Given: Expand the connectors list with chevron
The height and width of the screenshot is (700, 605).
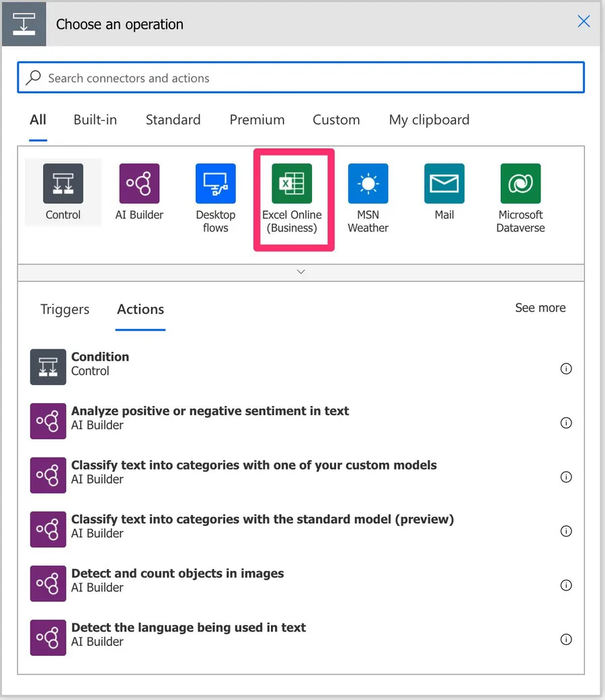Looking at the screenshot, I should pyautogui.click(x=301, y=272).
